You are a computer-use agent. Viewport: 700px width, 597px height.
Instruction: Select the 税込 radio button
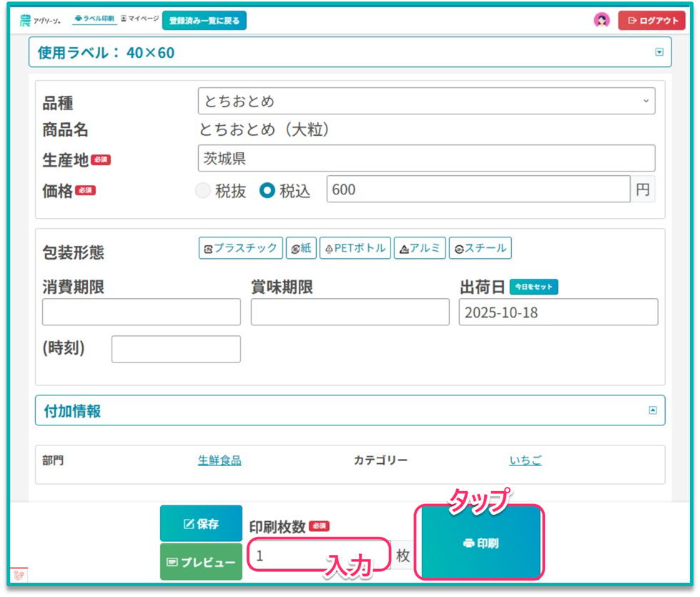tap(267, 191)
